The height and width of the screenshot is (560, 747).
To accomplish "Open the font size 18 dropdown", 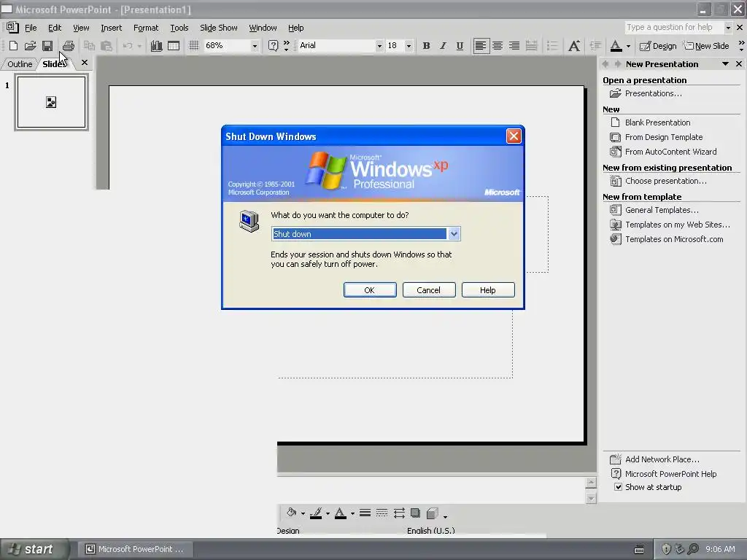I will 409,46.
